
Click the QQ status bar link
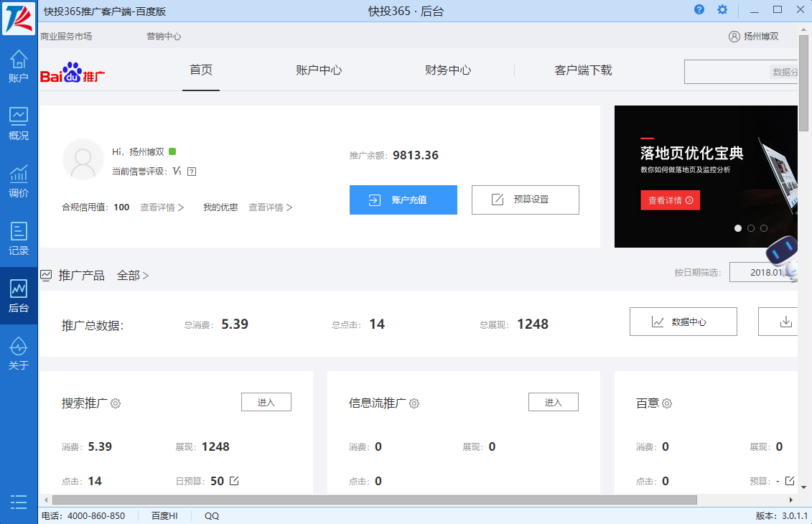(x=211, y=515)
